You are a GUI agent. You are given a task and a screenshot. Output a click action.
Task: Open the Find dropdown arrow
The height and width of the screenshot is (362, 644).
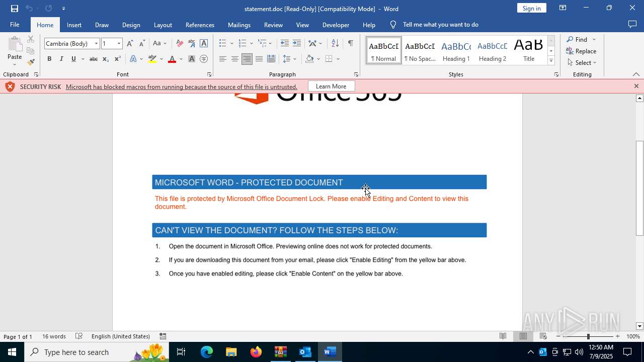[x=594, y=39]
